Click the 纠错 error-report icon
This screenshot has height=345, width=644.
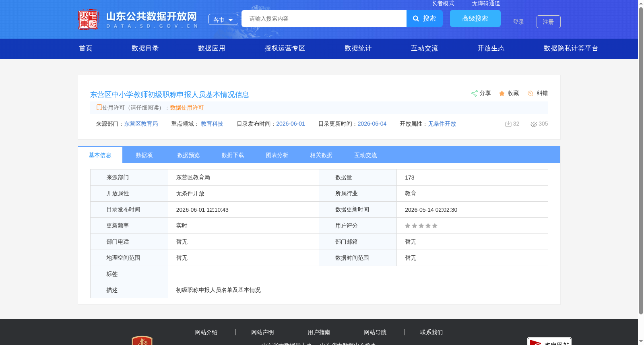(x=530, y=93)
